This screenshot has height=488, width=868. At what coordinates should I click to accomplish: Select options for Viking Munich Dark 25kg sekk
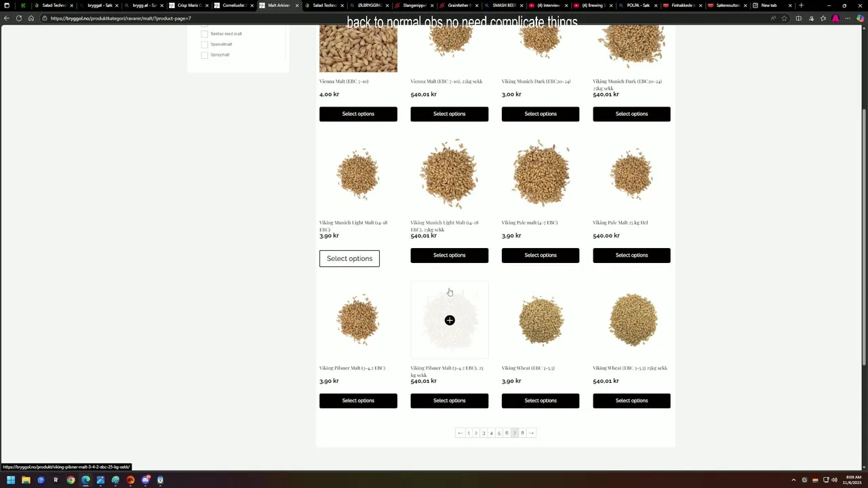point(631,114)
